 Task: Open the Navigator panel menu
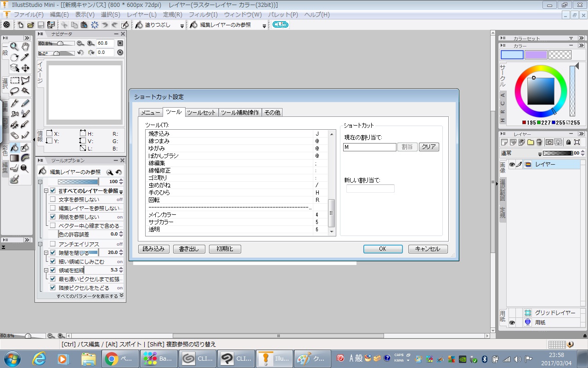40,34
